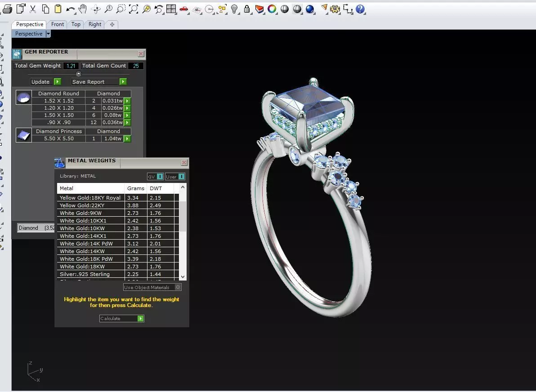Click the Cut scissors icon
536x392 pixels.
click(x=33, y=9)
